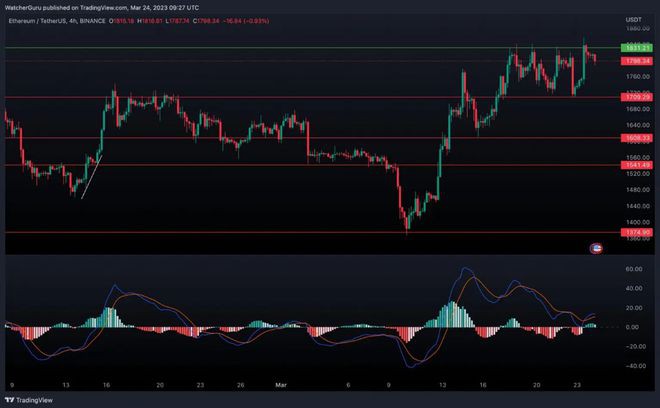The height and width of the screenshot is (408, 660).
Task: Select the green horizontal line at chart top
Action: 300,48
